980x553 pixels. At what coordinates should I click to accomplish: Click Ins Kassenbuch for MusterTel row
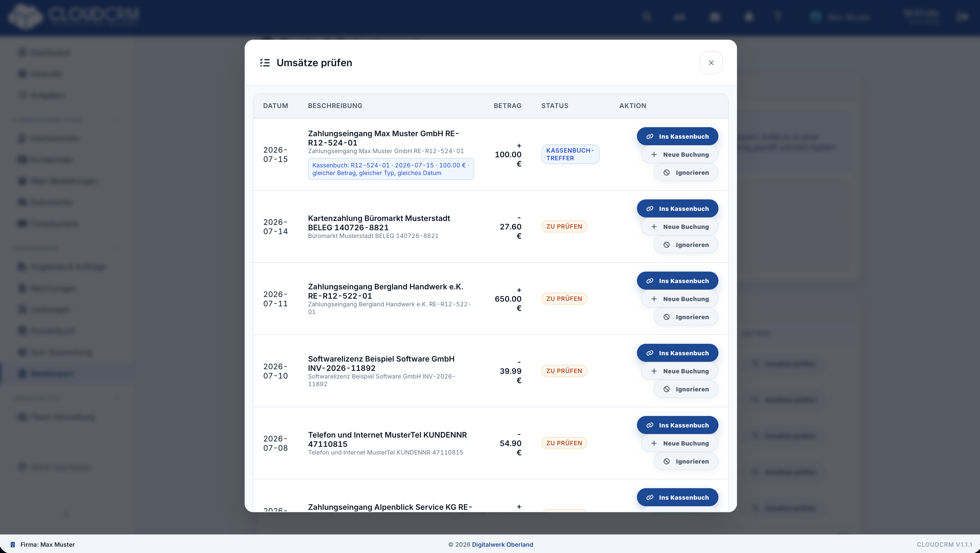(678, 425)
